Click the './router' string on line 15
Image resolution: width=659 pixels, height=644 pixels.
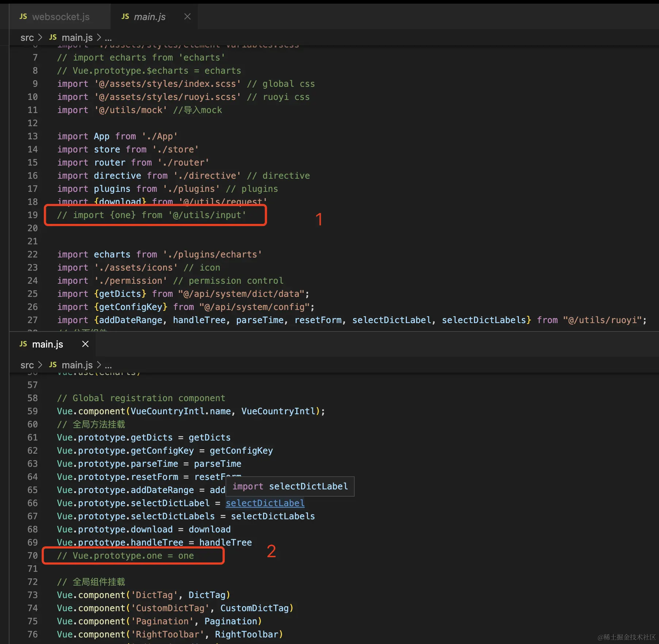(x=183, y=163)
